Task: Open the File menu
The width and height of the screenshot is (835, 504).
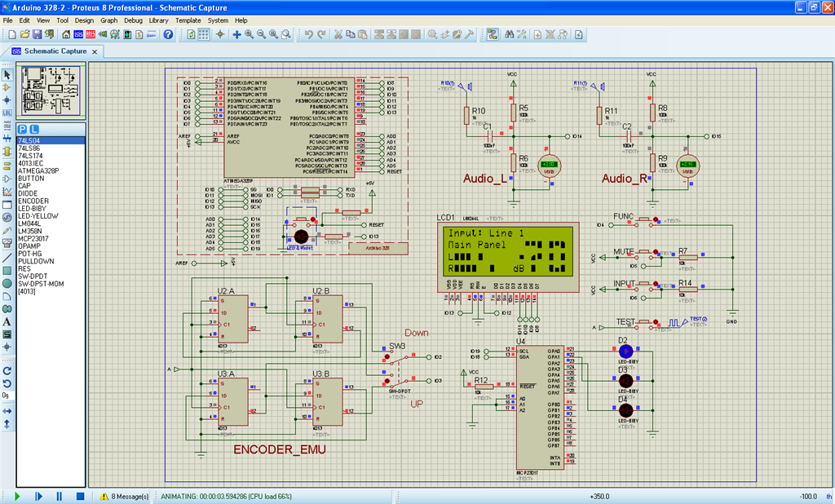Action: pyautogui.click(x=8, y=20)
